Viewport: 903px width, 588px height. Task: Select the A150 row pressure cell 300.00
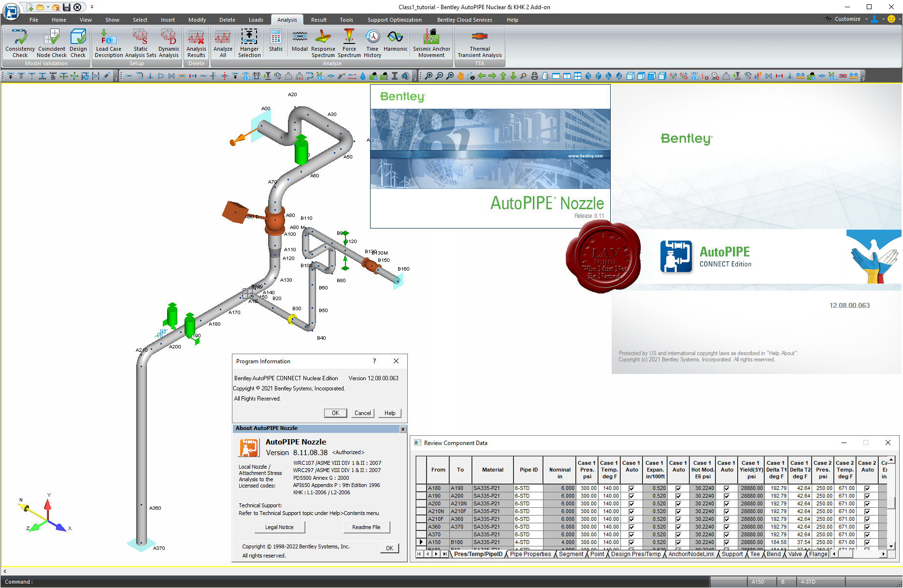[x=588, y=543]
